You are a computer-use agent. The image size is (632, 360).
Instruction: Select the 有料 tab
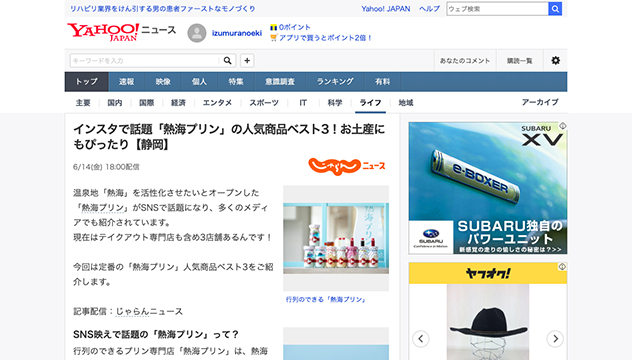pyautogui.click(x=383, y=82)
